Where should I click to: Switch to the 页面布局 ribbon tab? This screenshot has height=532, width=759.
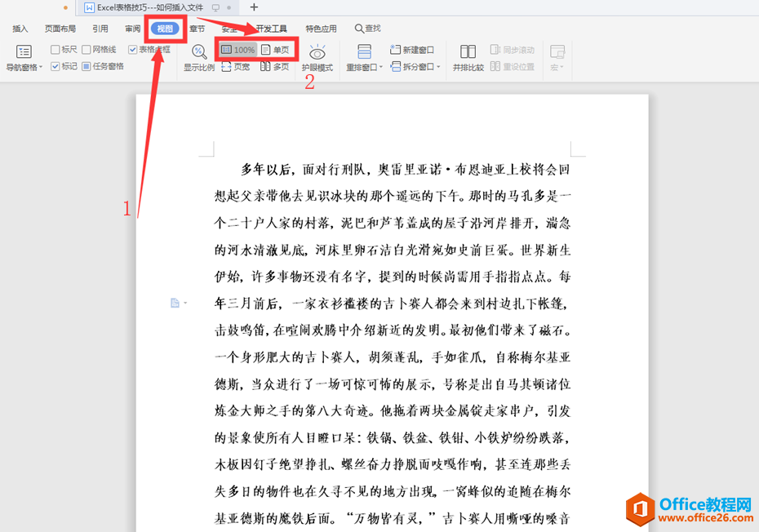coord(60,29)
